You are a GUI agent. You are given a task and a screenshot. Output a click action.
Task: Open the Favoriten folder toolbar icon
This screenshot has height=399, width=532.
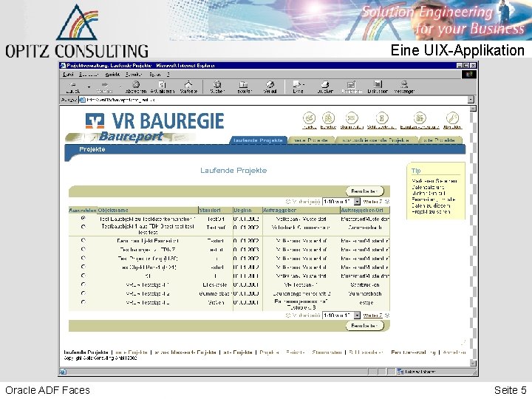pyautogui.click(x=244, y=84)
